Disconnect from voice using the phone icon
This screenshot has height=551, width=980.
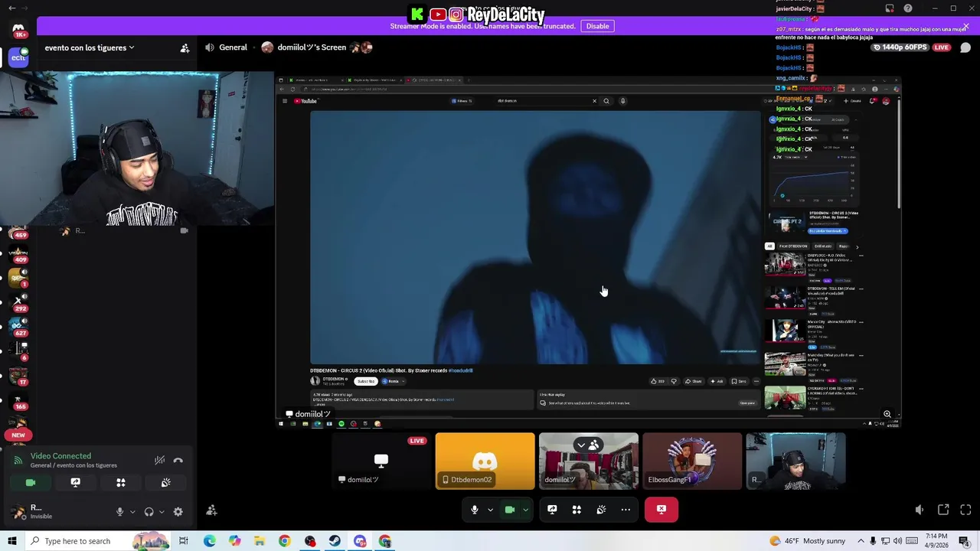(x=178, y=460)
